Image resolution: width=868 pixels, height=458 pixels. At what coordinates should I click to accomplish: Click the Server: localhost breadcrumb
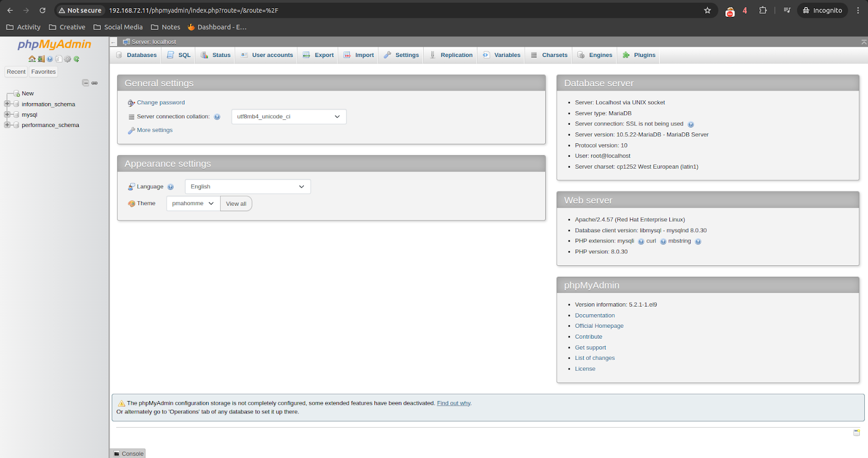[x=154, y=42]
